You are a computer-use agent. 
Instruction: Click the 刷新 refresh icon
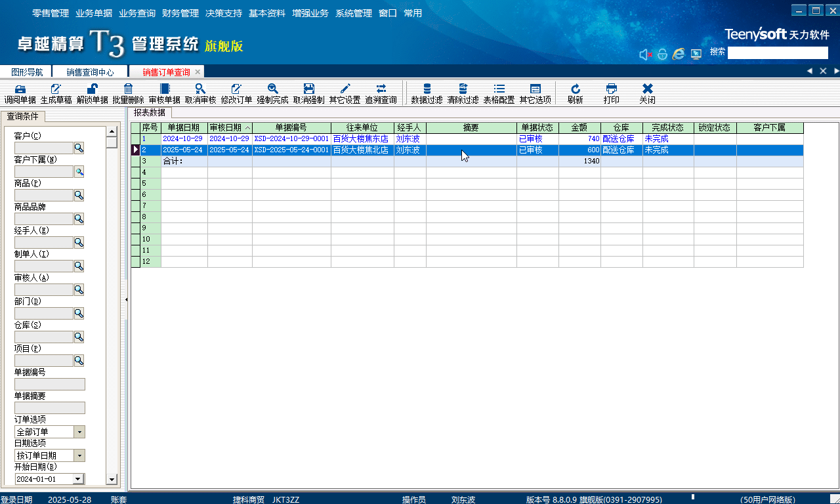click(x=576, y=89)
